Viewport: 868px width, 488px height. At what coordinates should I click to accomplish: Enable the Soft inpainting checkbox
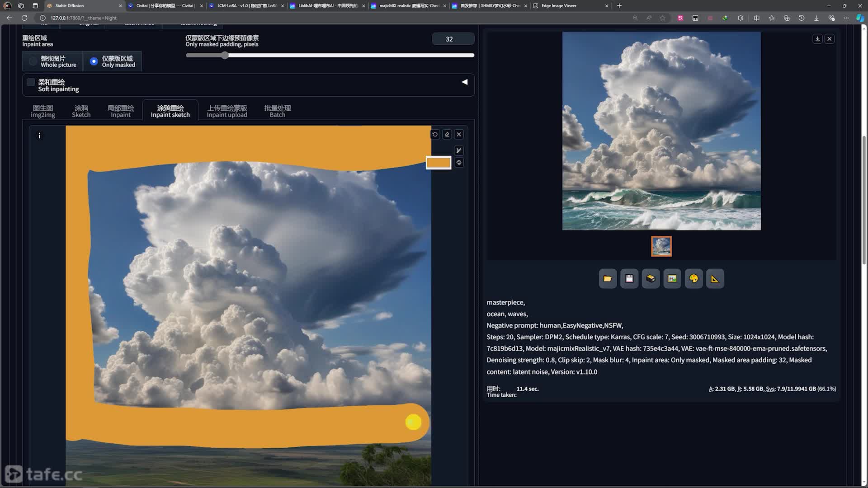pos(31,82)
